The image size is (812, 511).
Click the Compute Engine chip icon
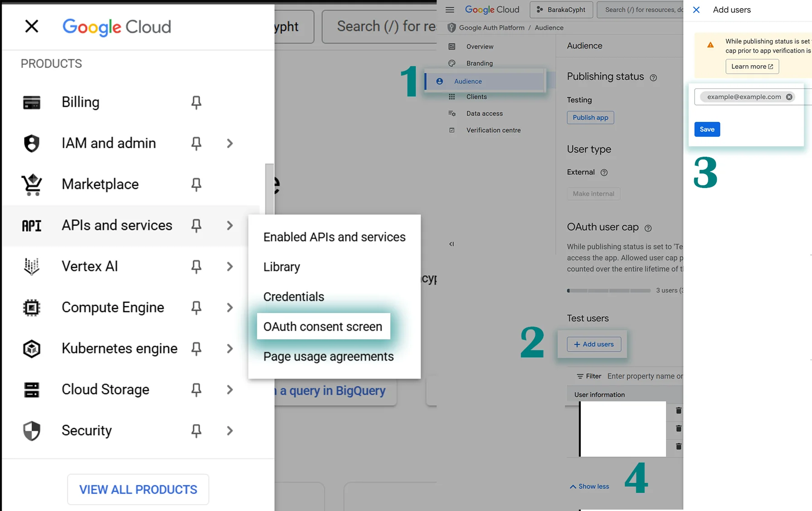tap(32, 308)
